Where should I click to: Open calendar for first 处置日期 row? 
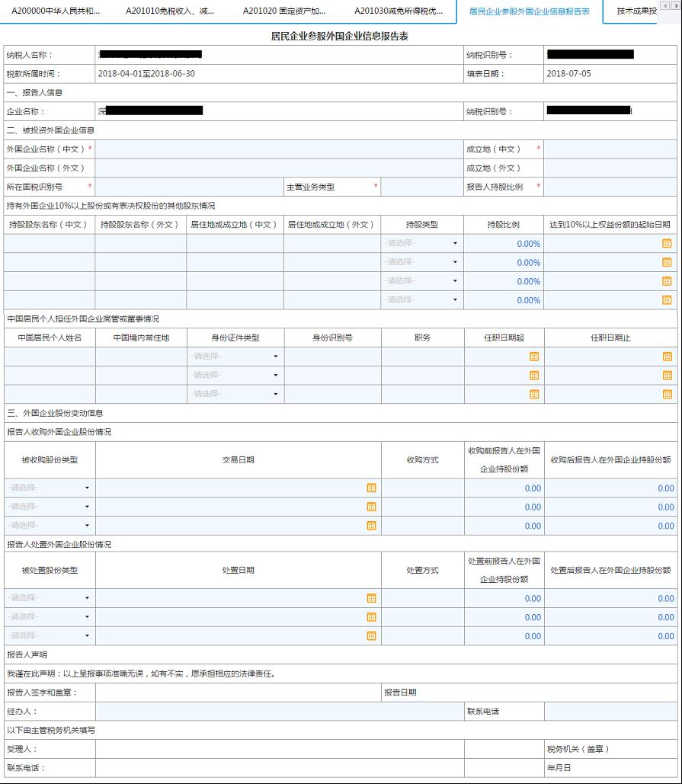click(x=371, y=599)
